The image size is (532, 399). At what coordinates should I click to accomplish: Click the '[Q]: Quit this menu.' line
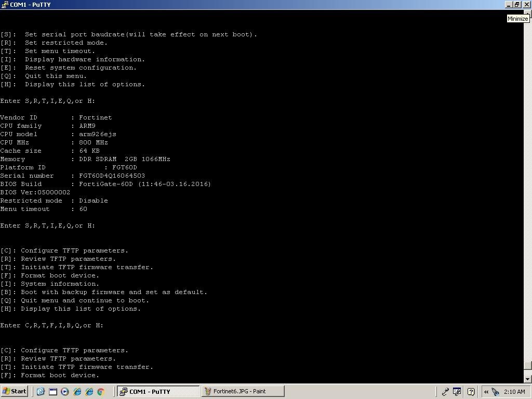(x=44, y=76)
